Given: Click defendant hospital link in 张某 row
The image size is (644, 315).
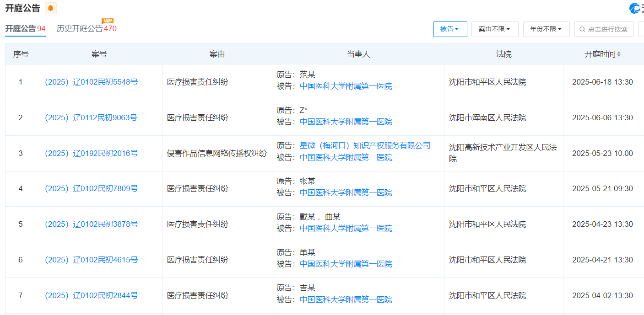Looking at the screenshot, I should tap(346, 193).
